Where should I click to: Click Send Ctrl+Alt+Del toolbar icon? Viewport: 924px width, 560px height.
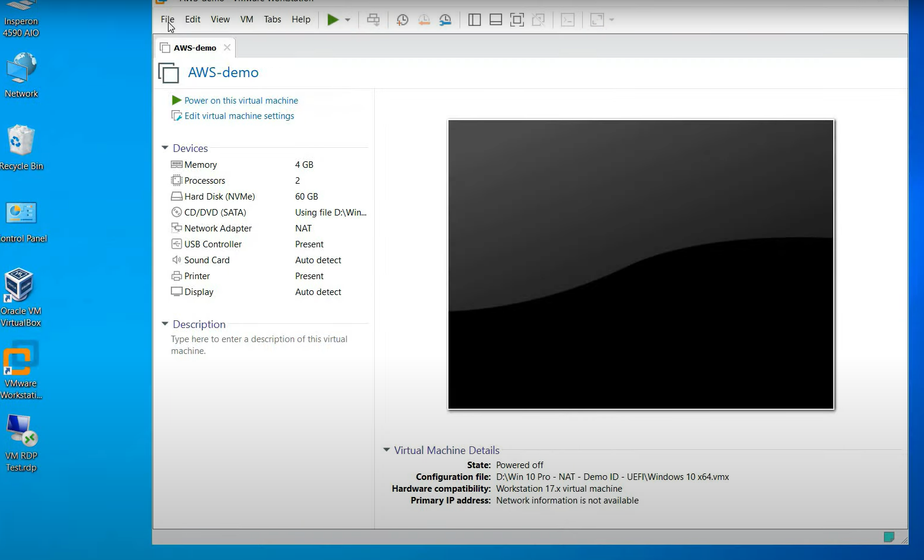[373, 19]
